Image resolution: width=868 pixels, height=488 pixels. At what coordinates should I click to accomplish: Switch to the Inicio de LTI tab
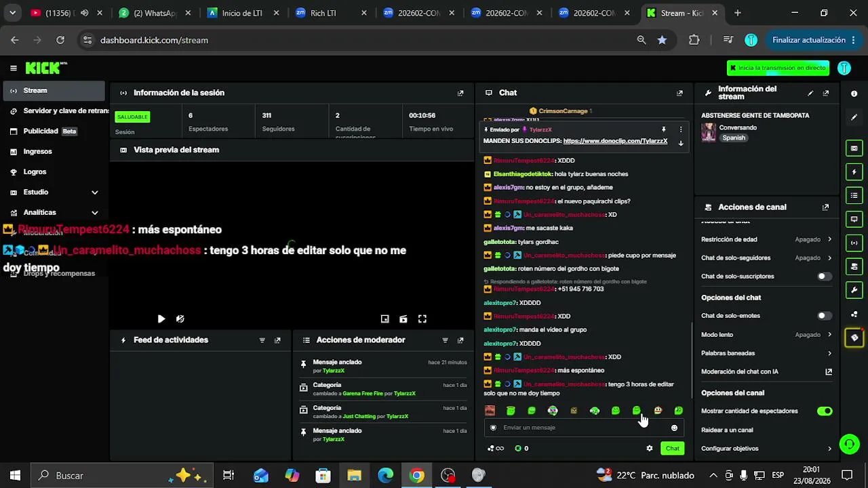tap(241, 13)
